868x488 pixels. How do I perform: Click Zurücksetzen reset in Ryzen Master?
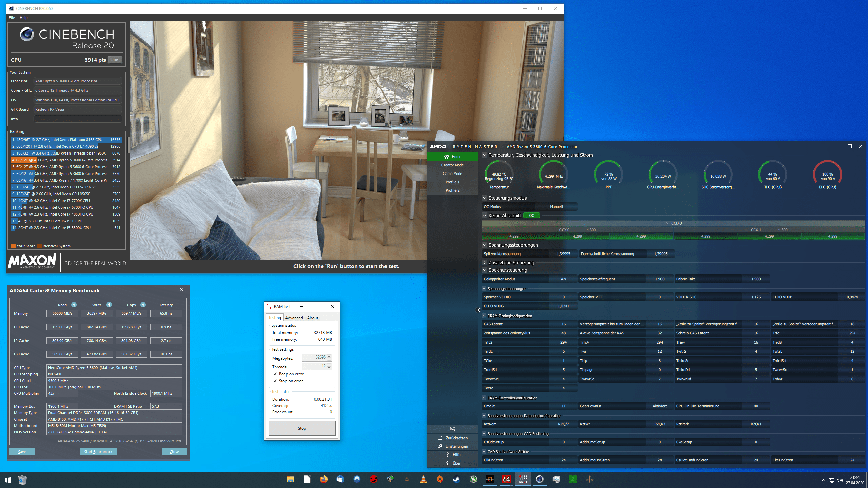[452, 438]
